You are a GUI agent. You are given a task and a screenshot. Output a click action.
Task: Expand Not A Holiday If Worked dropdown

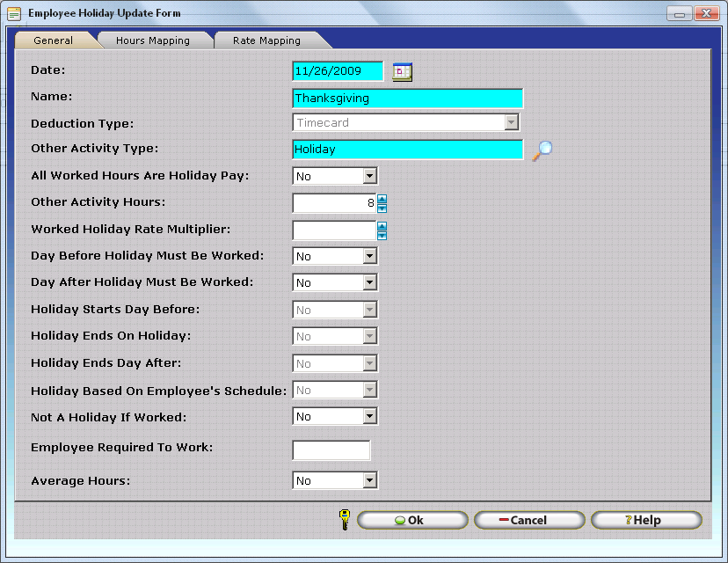pos(369,416)
